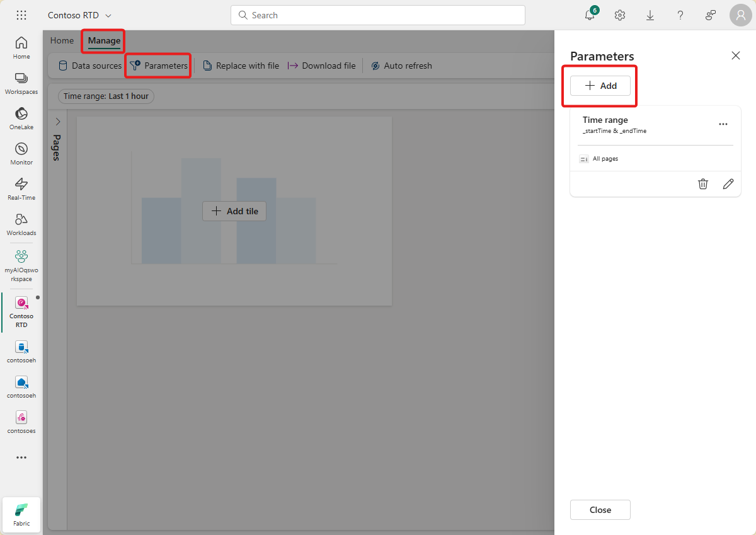Close the Parameters panel with the Close button
Image resolution: width=756 pixels, height=535 pixels.
point(600,510)
